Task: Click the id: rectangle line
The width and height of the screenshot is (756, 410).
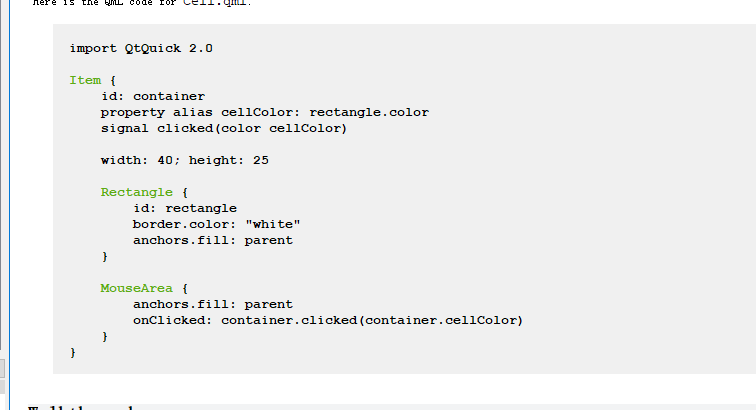Action: click(185, 208)
